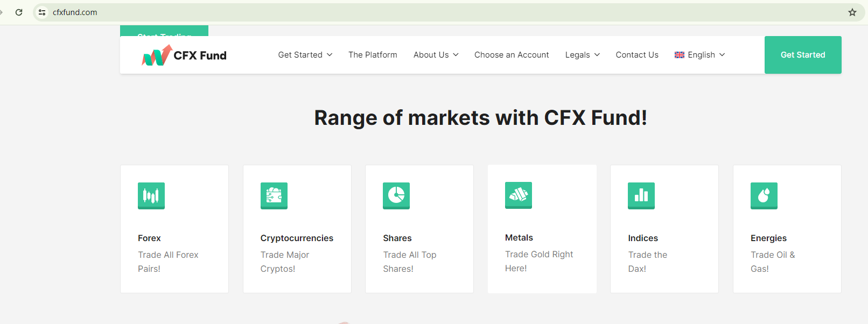Open the About Us dropdown menu

(x=436, y=55)
